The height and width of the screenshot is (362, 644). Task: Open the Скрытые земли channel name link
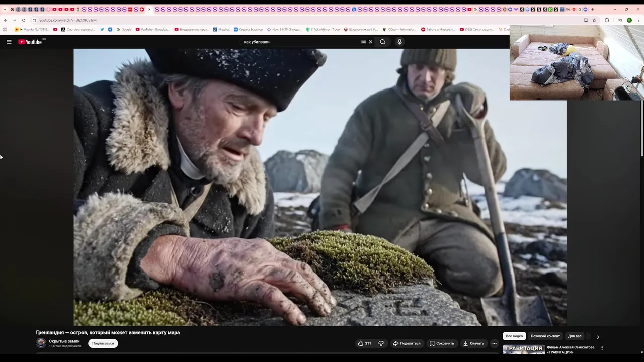pyautogui.click(x=64, y=341)
